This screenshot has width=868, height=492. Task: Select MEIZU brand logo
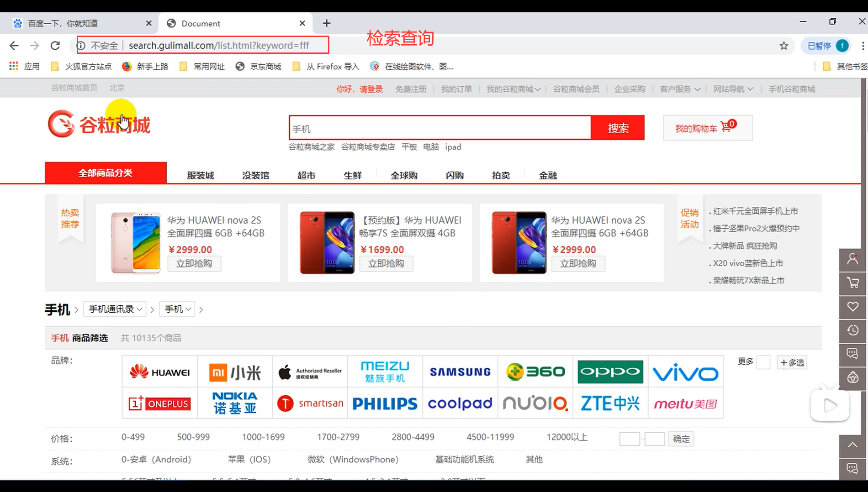pos(385,372)
